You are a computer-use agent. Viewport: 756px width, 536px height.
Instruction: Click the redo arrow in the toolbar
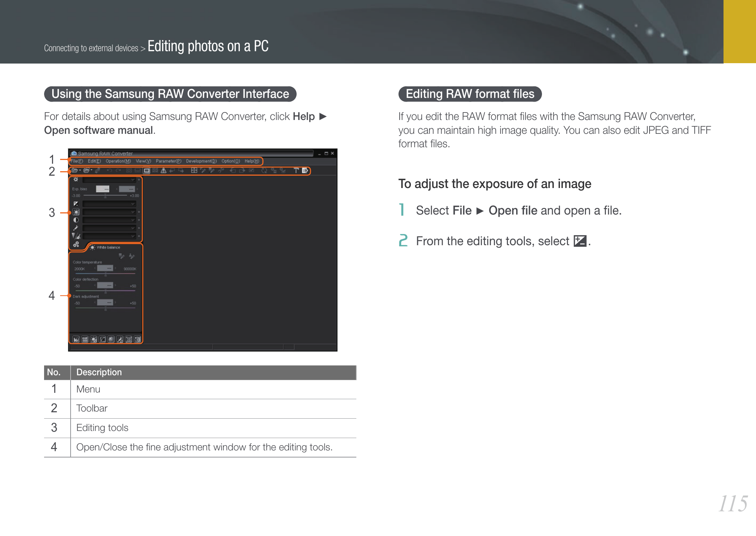click(x=119, y=170)
